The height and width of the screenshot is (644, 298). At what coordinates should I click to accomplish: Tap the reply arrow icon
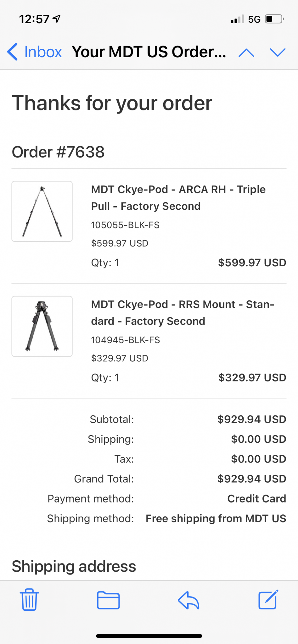tap(188, 600)
